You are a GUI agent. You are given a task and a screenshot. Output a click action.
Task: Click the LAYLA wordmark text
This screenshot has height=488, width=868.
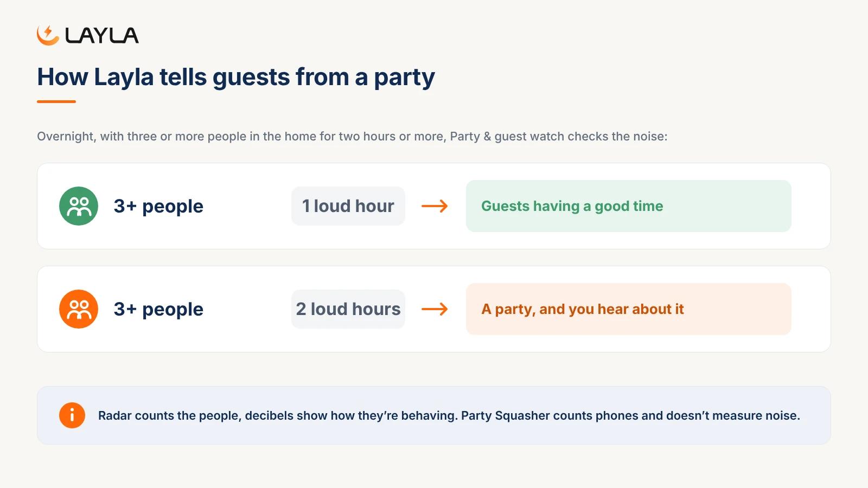point(101,36)
